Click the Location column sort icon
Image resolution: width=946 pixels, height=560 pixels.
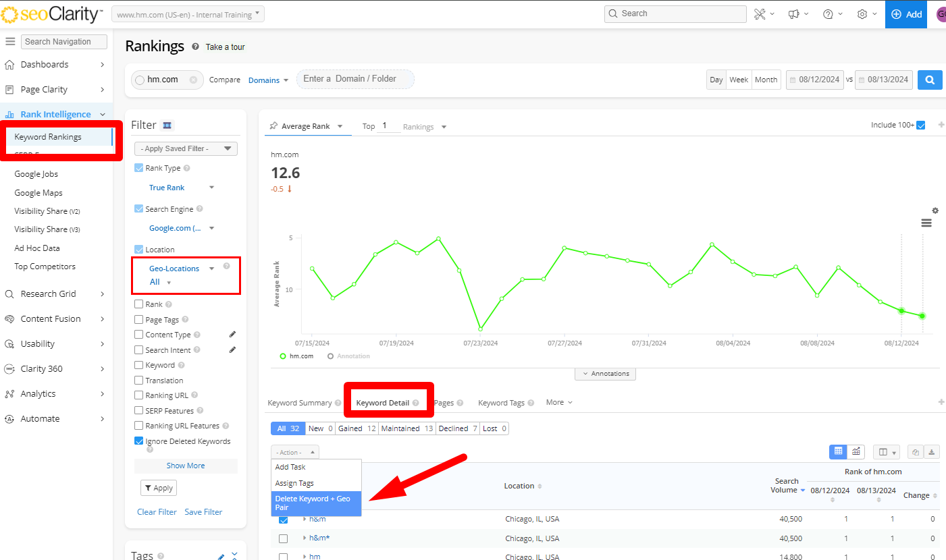point(540,486)
